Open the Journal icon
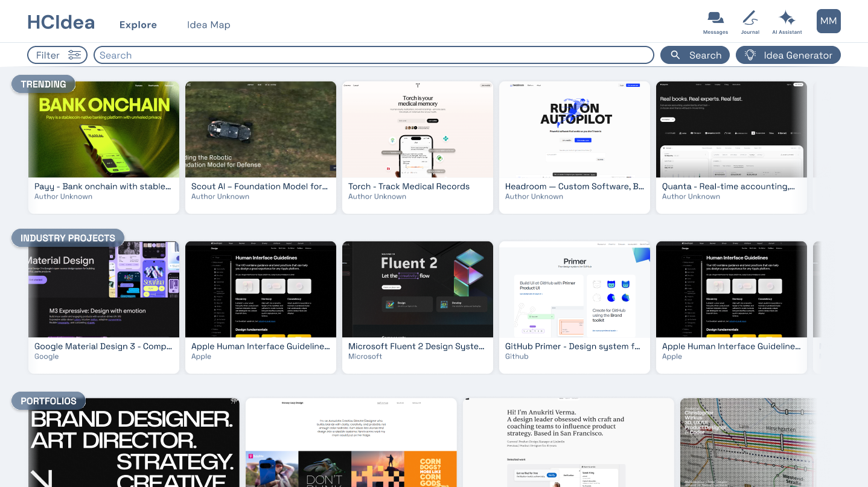The width and height of the screenshot is (868, 487). click(750, 22)
